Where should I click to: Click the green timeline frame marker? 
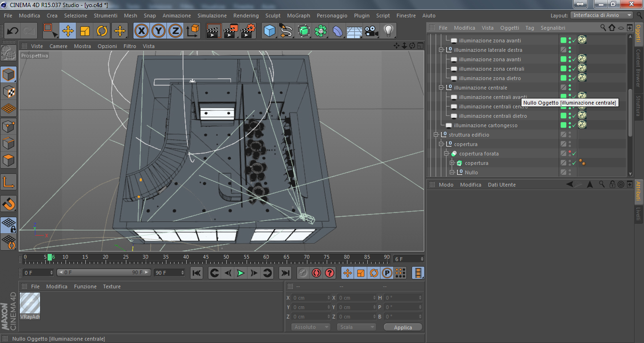[x=50, y=257]
